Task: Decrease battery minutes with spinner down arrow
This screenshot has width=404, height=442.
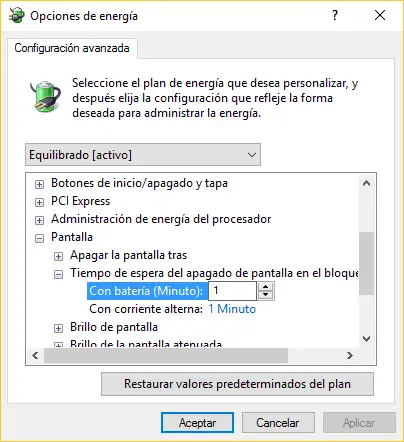Action: 266,295
